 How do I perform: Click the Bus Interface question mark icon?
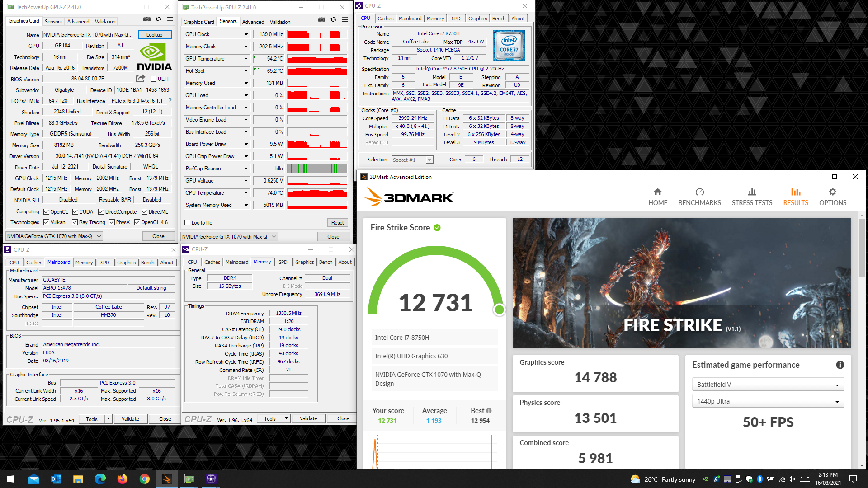coord(170,101)
